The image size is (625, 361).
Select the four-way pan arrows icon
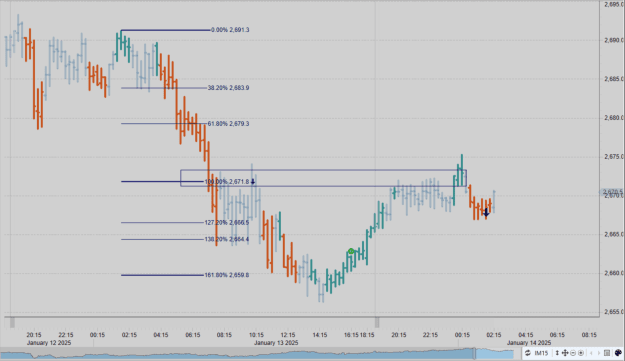click(x=565, y=353)
